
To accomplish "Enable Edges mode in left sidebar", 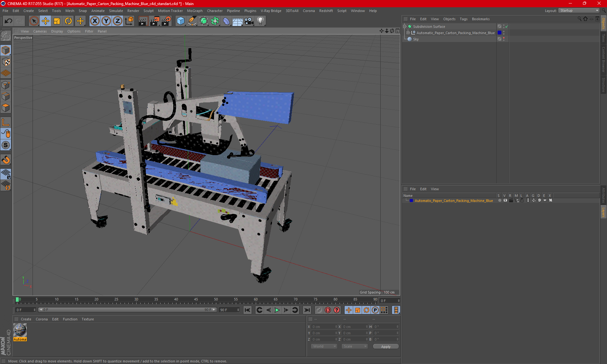I will [x=6, y=96].
